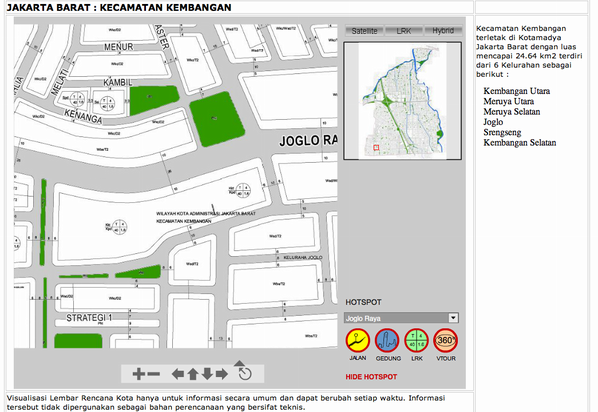598x412 pixels.
Task: Switch to Satellite view
Action: 364,31
